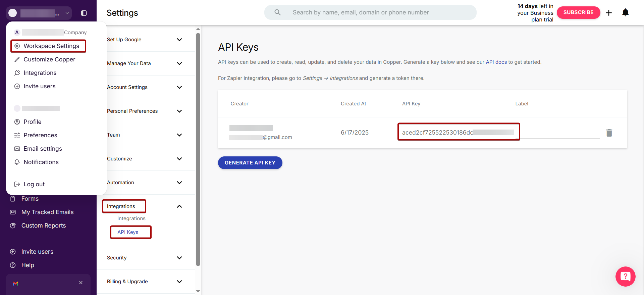Expand the Security settings section

tap(179, 258)
